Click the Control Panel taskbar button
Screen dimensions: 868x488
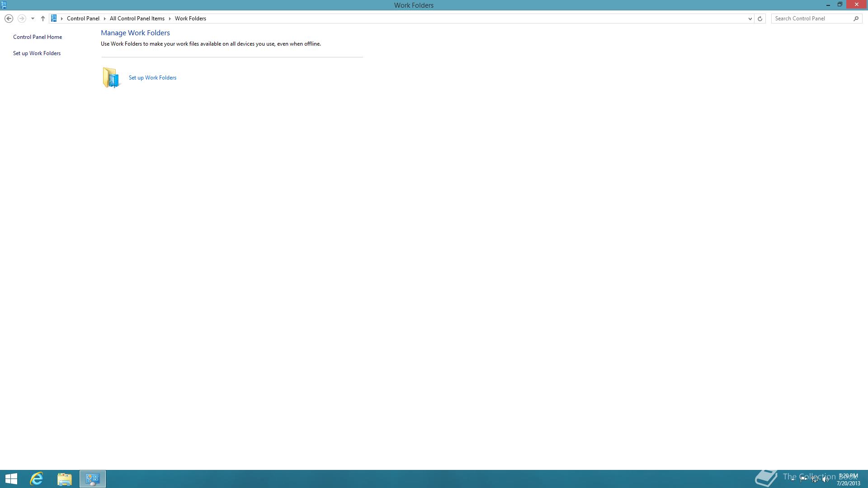click(93, 479)
